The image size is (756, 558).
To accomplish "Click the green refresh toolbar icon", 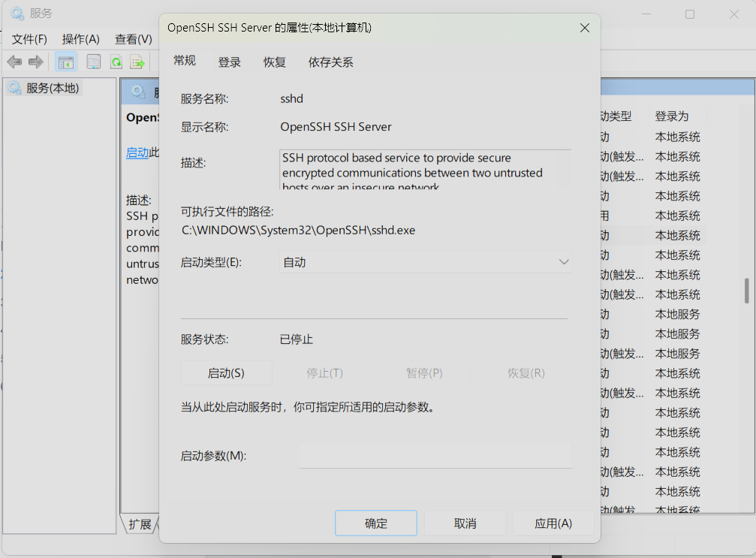I will point(116,62).
